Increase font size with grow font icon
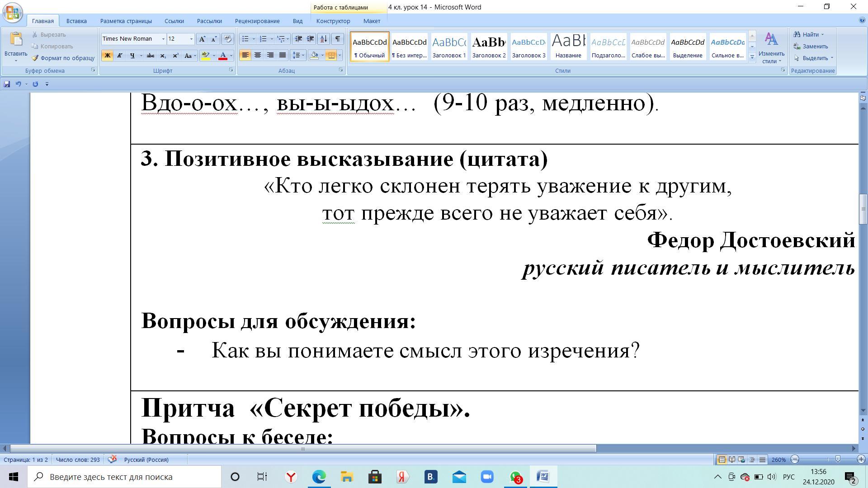 click(202, 39)
